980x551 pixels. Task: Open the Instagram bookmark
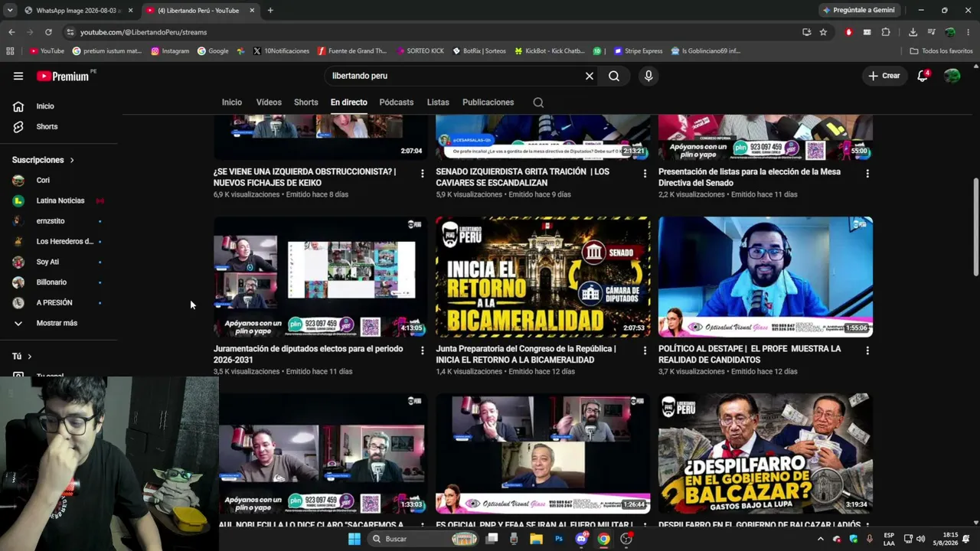(x=170, y=51)
